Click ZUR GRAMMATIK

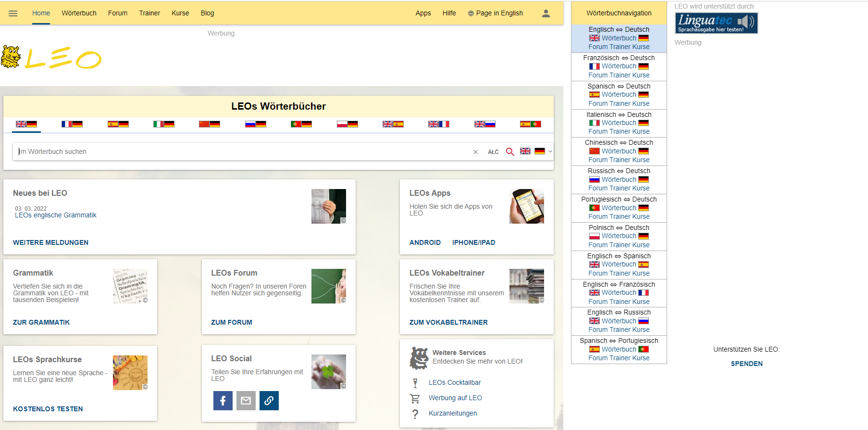tap(41, 323)
